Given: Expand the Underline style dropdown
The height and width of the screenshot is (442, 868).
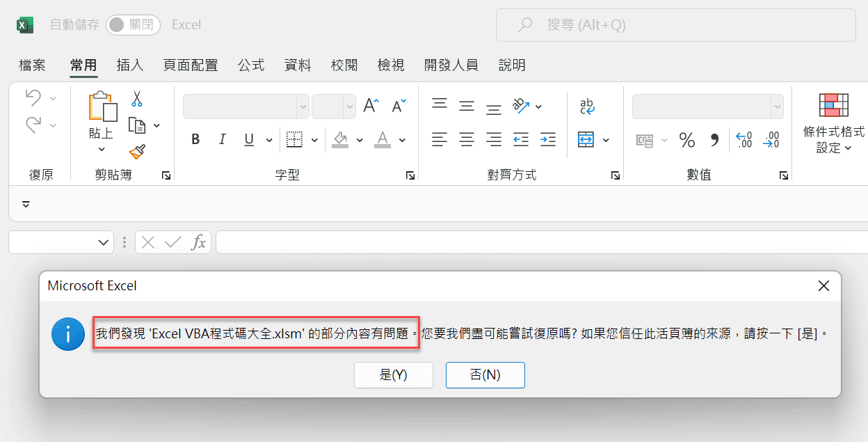Looking at the screenshot, I should 269,140.
